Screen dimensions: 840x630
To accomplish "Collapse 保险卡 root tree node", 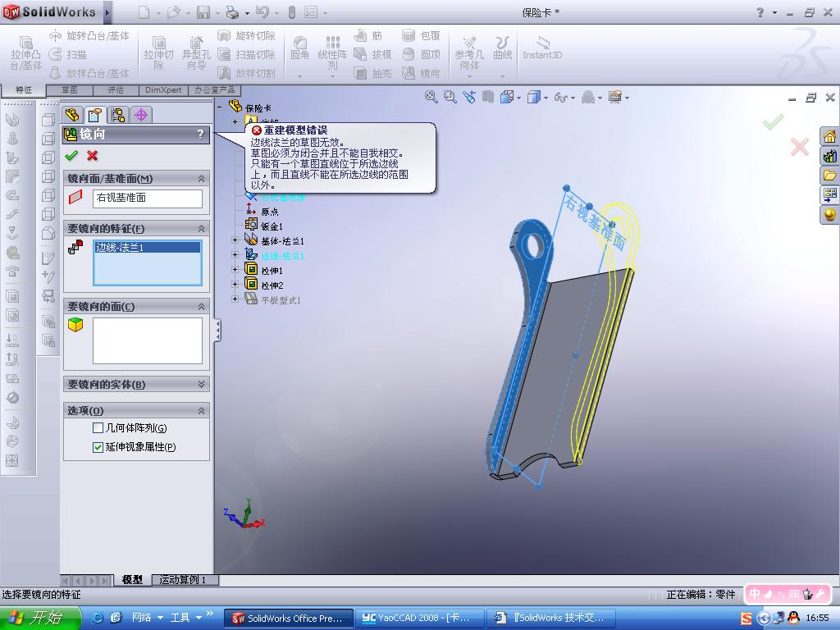I will click(x=220, y=107).
